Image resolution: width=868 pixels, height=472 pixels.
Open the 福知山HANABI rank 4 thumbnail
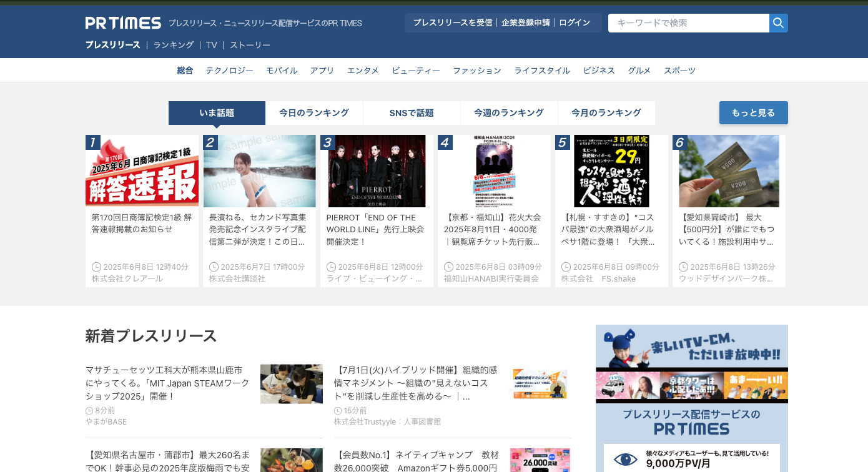(494, 171)
